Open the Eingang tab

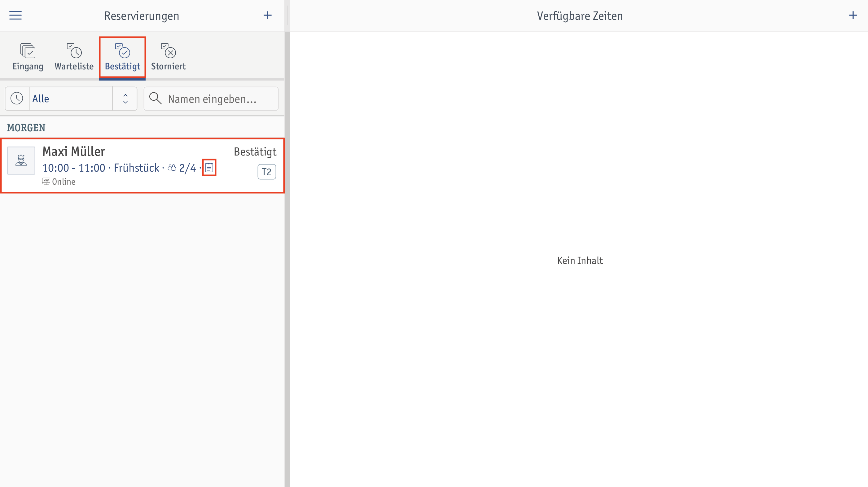click(28, 57)
